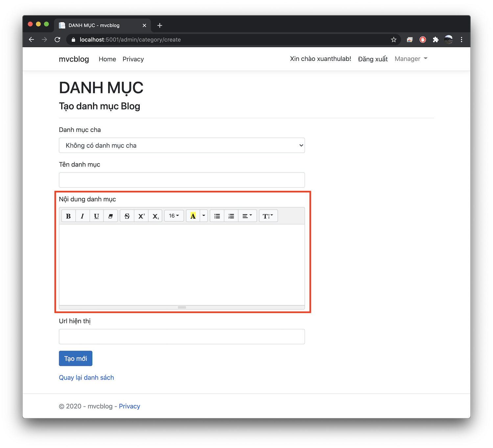Insert an unordered bullet list

click(217, 216)
